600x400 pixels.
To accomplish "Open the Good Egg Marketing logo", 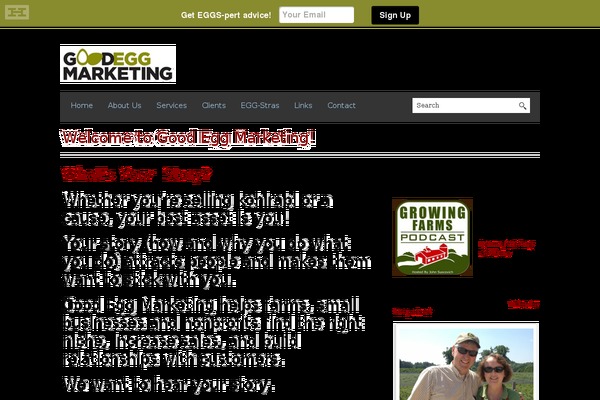I will (x=118, y=64).
